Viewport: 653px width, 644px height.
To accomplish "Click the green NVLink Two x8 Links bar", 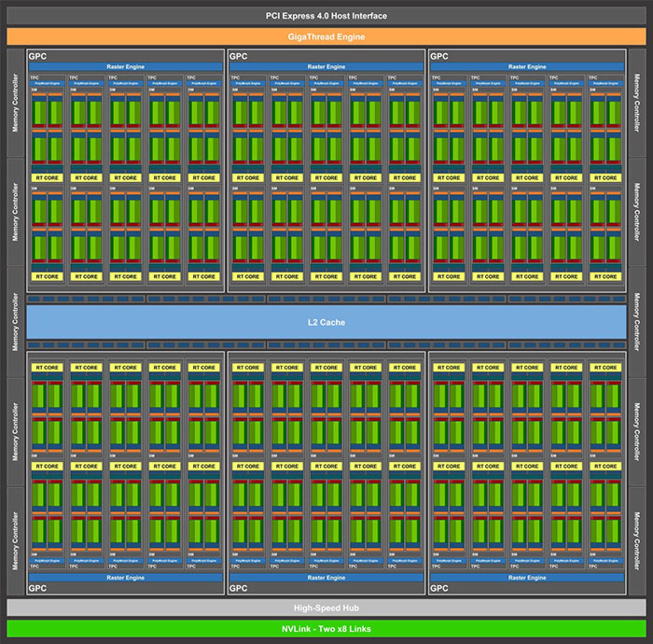I will pyautogui.click(x=326, y=629).
